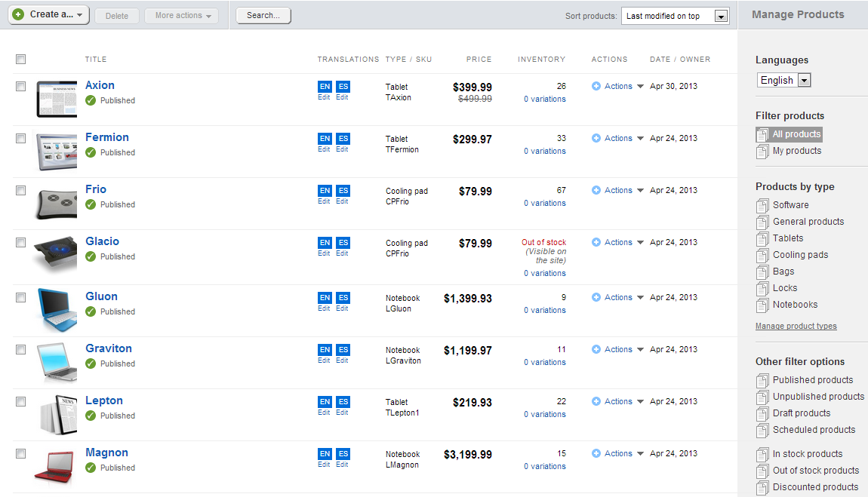This screenshot has height=497, width=868.
Task: Click the EN translation icon for Axion
Action: (x=325, y=87)
